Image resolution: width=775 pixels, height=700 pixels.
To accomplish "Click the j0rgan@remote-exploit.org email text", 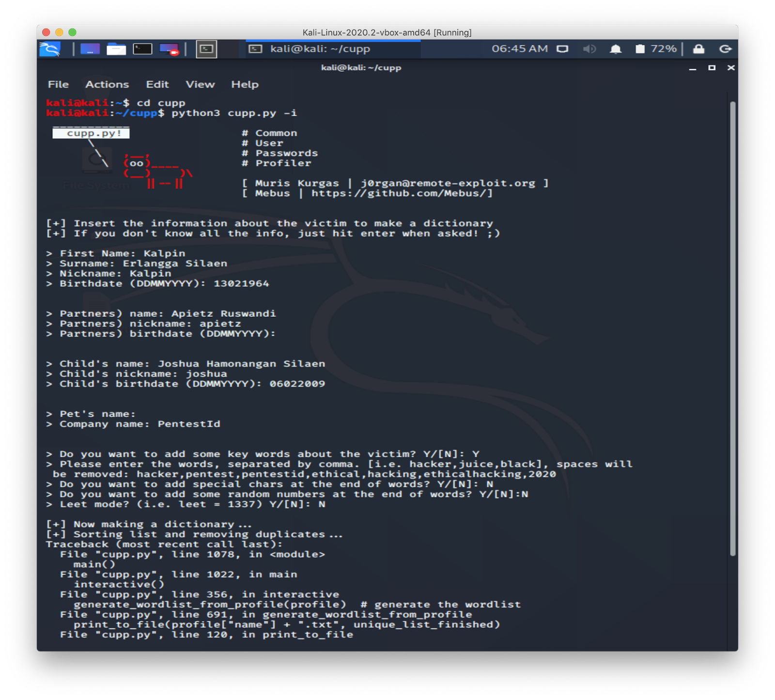I will 448,183.
